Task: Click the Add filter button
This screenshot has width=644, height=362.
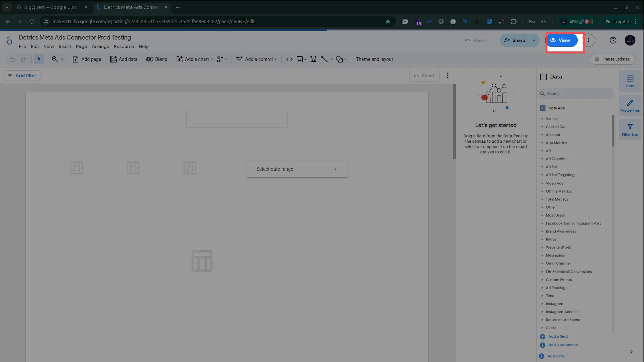Action: click(22, 75)
